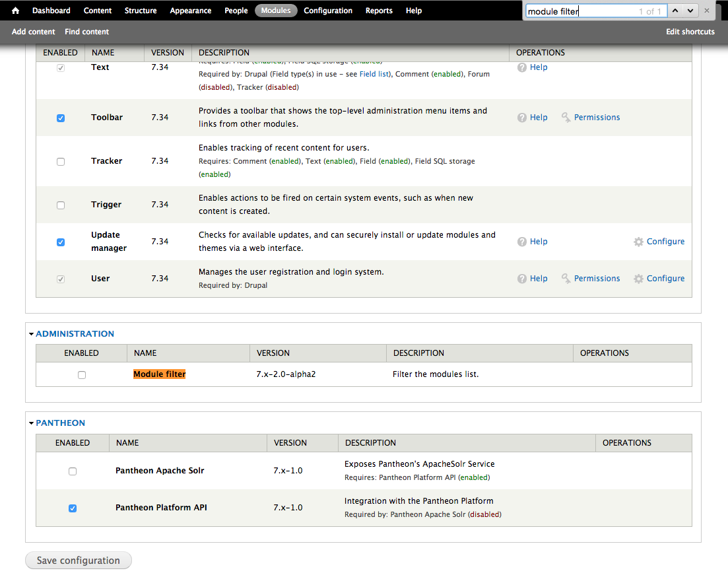
Task: Click the Help icon in Text row
Action: pos(522,67)
